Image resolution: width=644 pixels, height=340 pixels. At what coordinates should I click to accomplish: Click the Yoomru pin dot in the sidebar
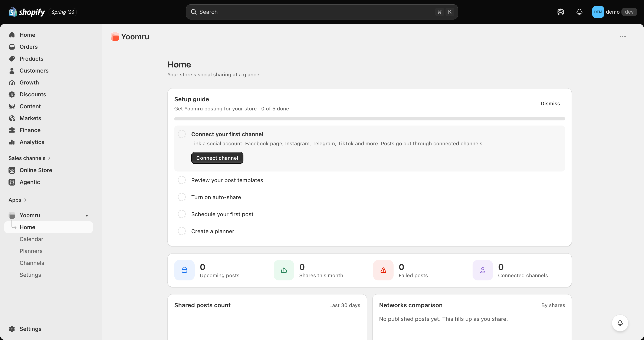[87, 215]
